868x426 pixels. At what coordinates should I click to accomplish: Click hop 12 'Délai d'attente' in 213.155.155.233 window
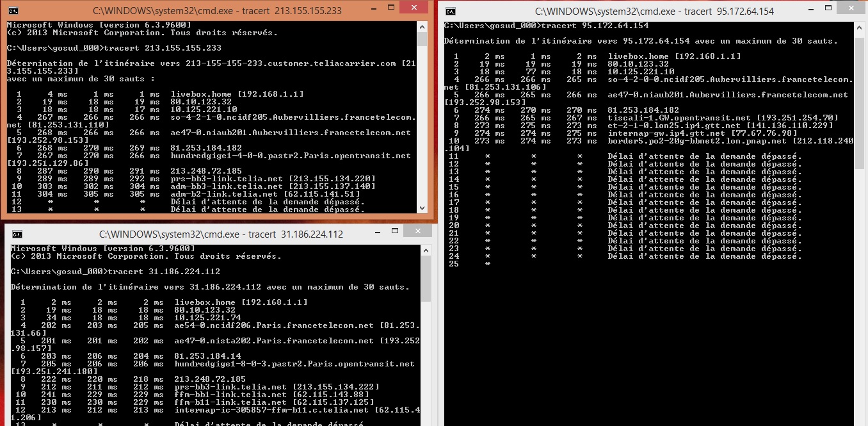click(x=268, y=202)
